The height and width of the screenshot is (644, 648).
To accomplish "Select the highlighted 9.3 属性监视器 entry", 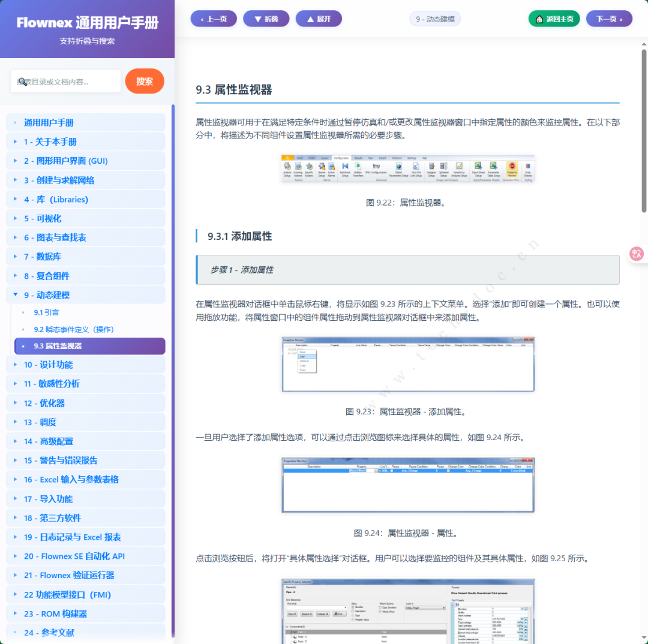I will [x=89, y=346].
